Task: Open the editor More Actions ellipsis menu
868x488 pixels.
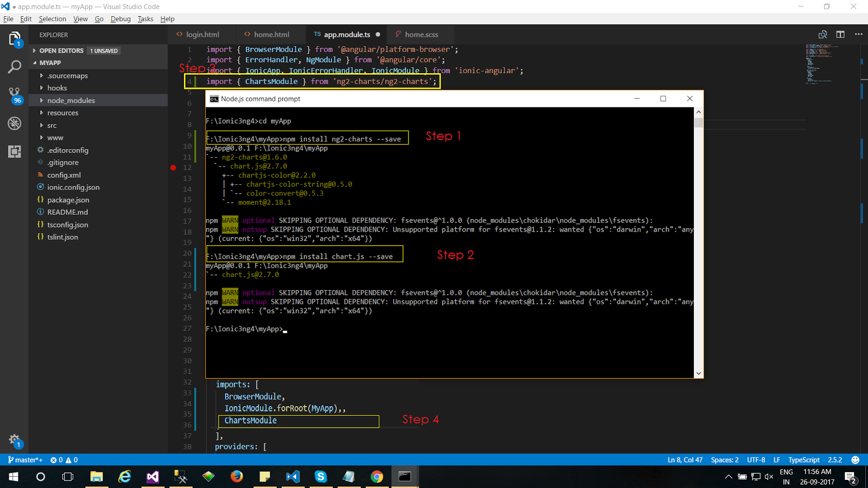Action: 859,34
